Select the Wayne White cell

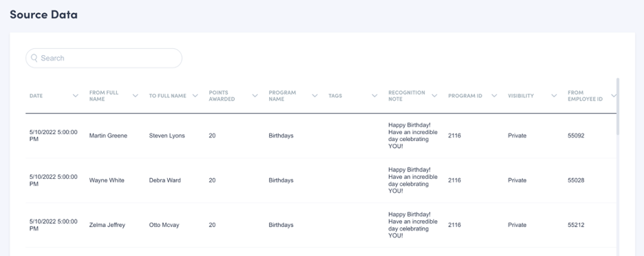coord(107,180)
